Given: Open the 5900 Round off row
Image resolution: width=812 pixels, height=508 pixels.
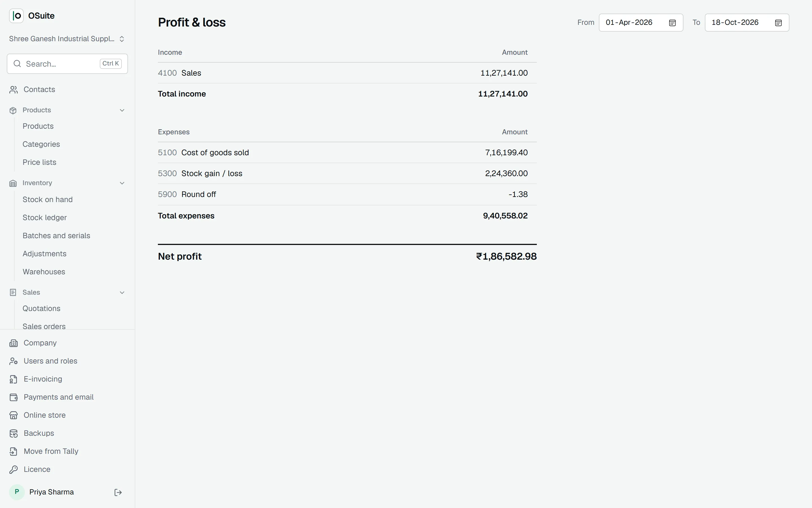Looking at the screenshot, I should [x=347, y=194].
